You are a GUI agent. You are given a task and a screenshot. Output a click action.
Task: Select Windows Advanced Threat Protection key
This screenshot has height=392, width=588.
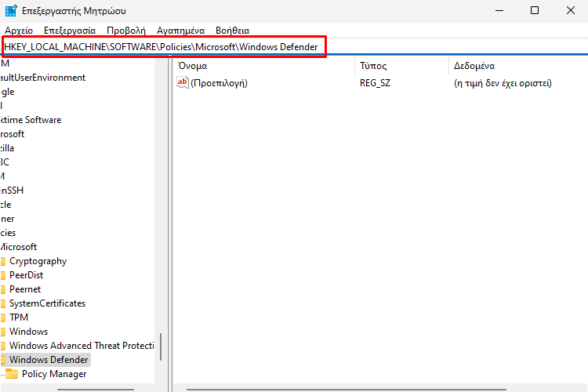click(82, 346)
